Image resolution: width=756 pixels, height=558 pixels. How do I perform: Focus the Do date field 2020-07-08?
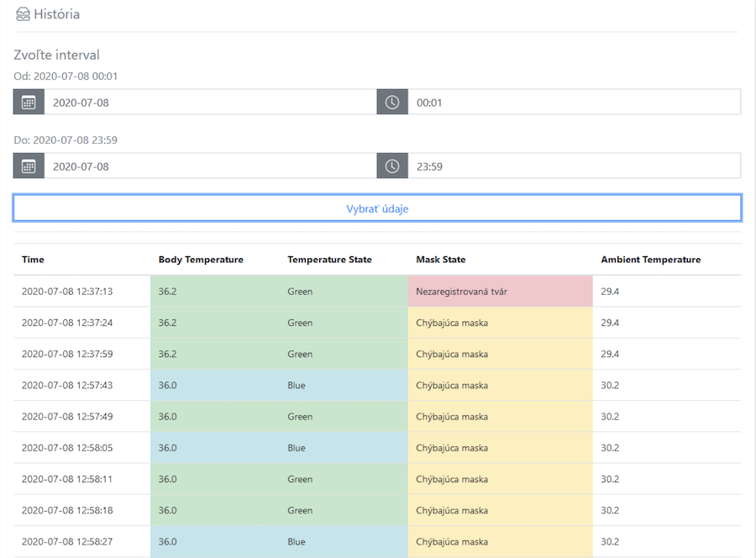tap(210, 166)
